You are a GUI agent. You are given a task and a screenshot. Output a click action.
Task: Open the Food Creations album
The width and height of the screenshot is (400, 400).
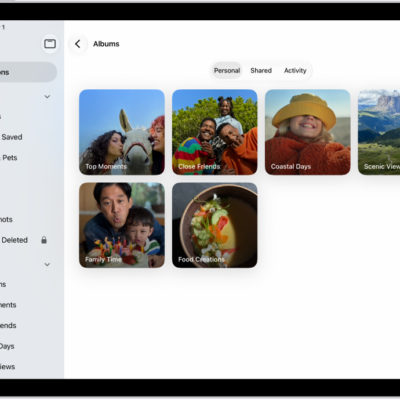(215, 225)
